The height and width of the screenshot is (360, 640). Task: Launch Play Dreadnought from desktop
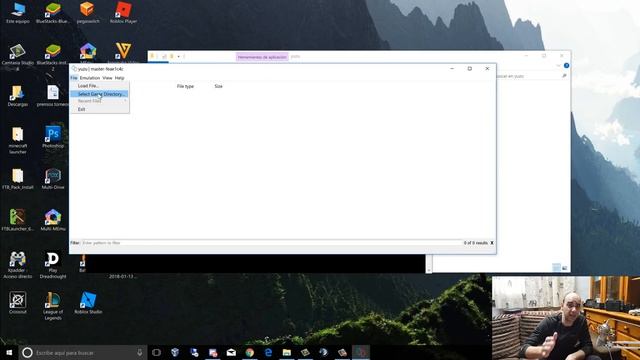[53, 265]
